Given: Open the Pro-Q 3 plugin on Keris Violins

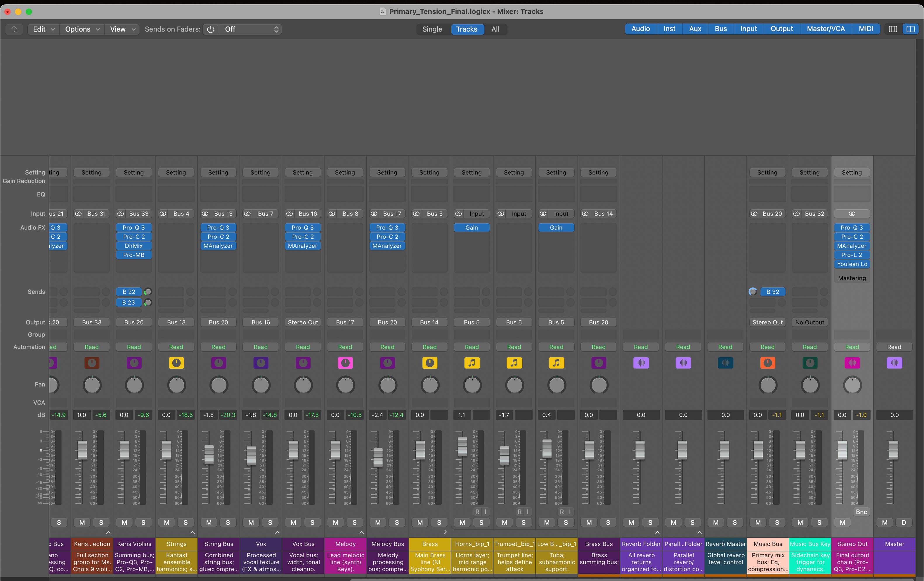Looking at the screenshot, I should click(x=134, y=227).
